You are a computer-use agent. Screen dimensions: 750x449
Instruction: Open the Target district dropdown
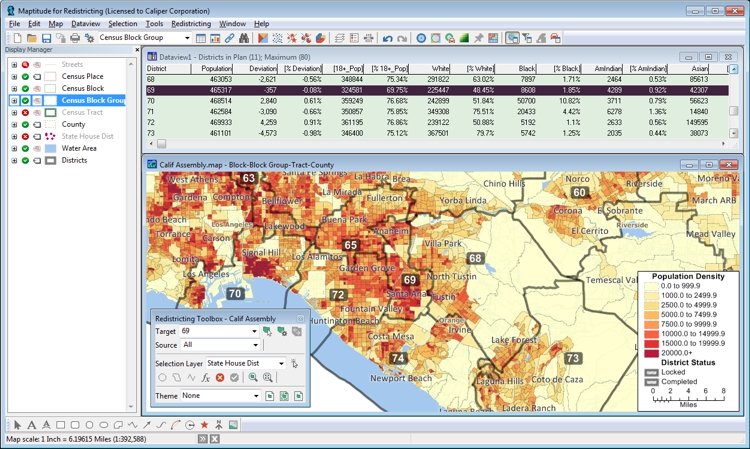[x=253, y=330]
